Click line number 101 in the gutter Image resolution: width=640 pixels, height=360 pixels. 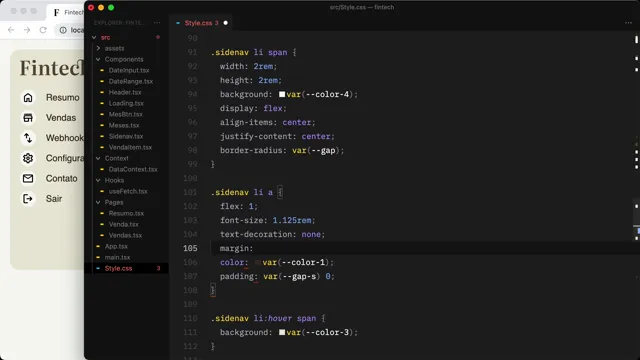coord(190,192)
